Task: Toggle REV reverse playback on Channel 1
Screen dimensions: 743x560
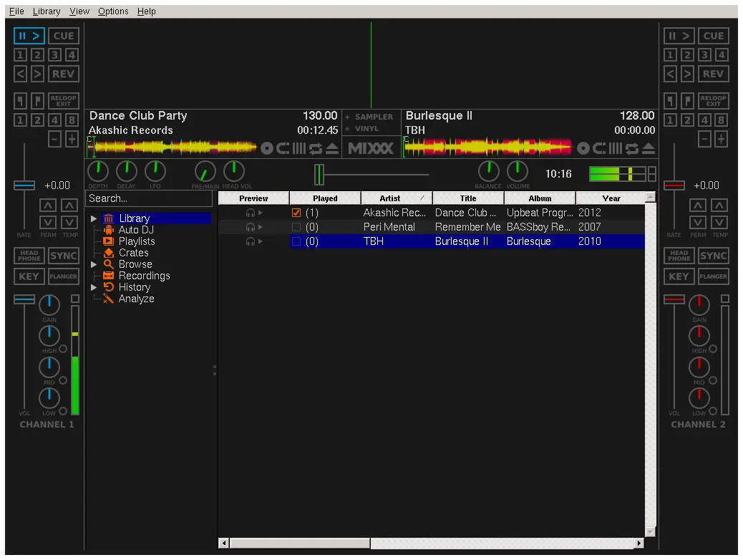Action: (x=64, y=74)
